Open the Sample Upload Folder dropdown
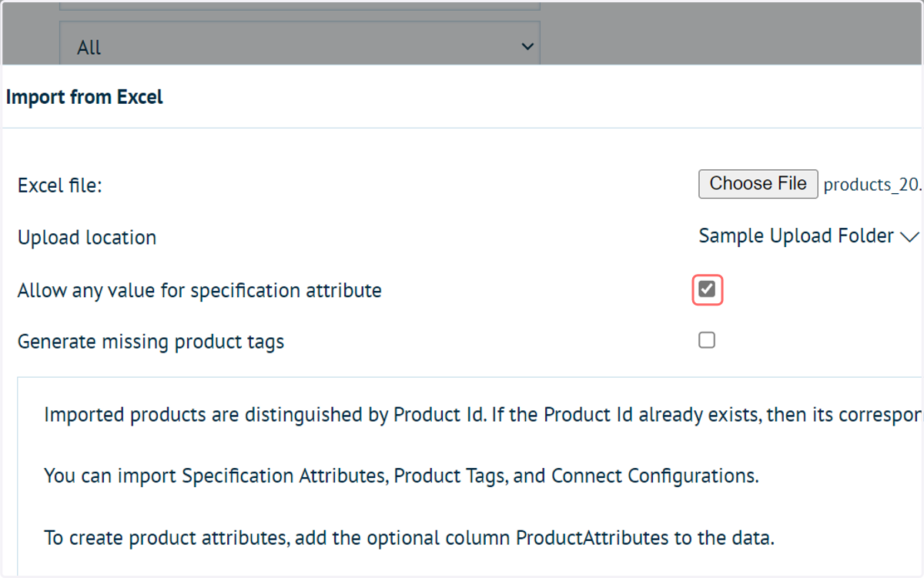Screen dimensions: 924x578 pyautogui.click(x=809, y=236)
